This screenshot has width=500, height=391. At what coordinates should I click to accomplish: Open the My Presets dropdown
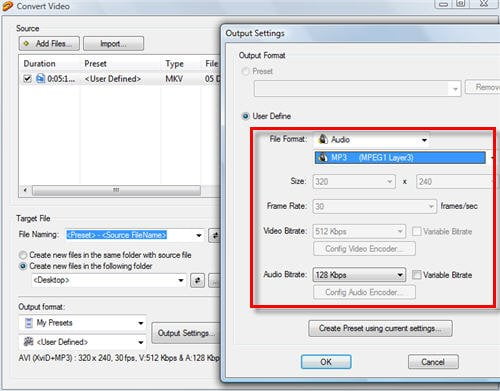pyautogui.click(x=140, y=323)
